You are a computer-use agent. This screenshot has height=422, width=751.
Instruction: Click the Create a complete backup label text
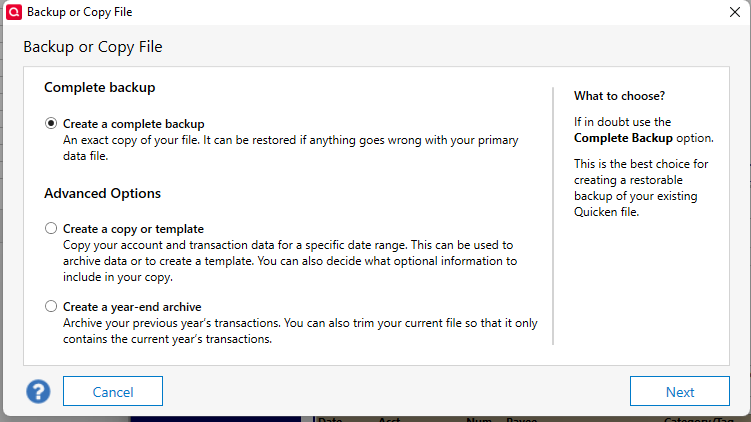(x=134, y=124)
